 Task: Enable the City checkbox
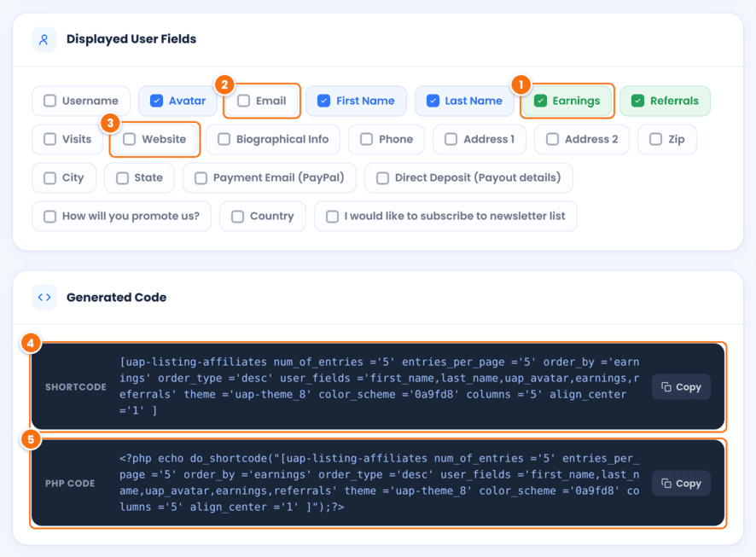click(x=49, y=177)
